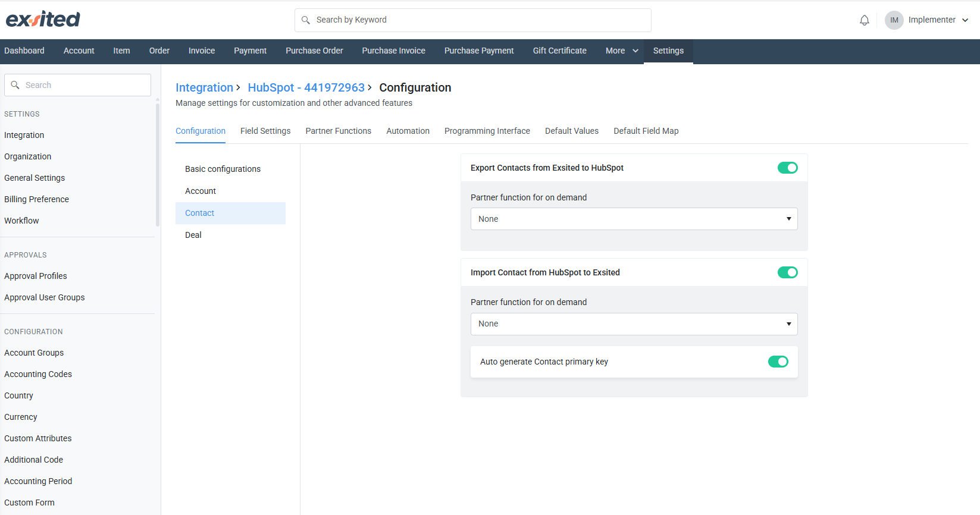
Task: Open Purchase Invoice menu
Action: coord(393,51)
